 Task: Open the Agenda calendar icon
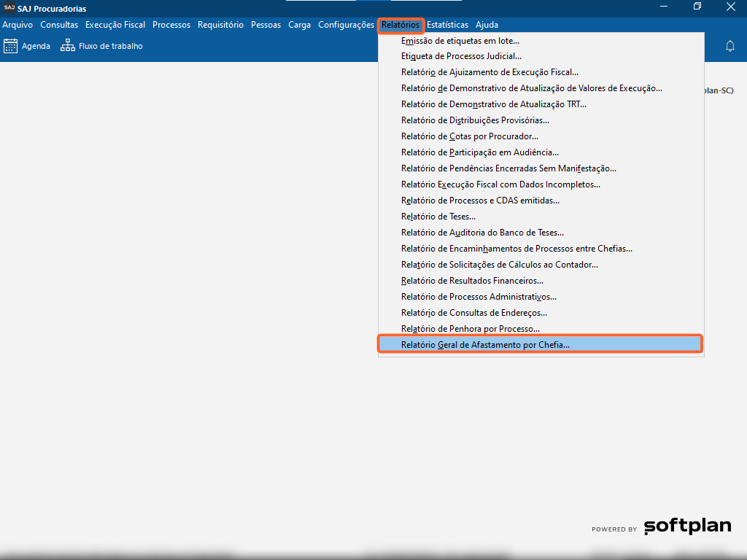click(x=10, y=46)
